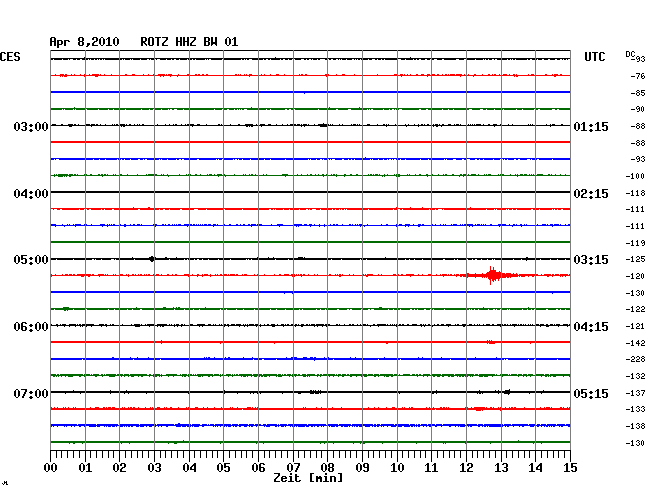Click DC offset value -228
Screen dimensions: 650x494
[x=635, y=359]
